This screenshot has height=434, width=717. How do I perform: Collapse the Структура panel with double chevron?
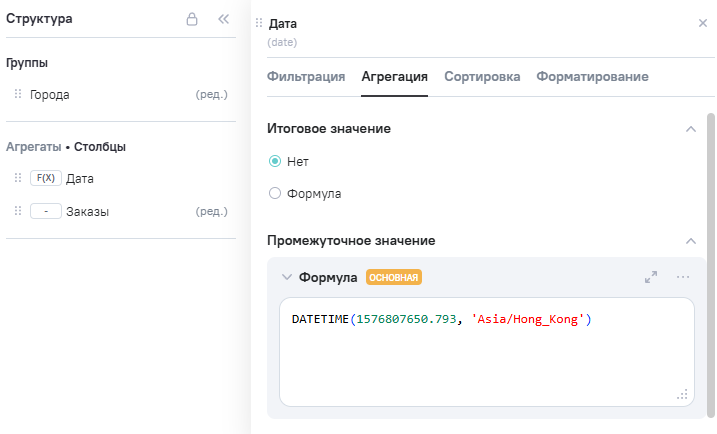[x=223, y=19]
